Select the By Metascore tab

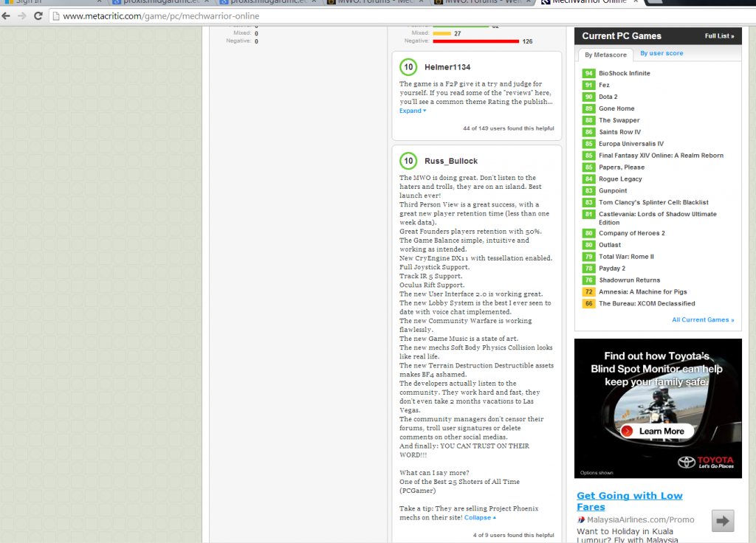click(605, 55)
